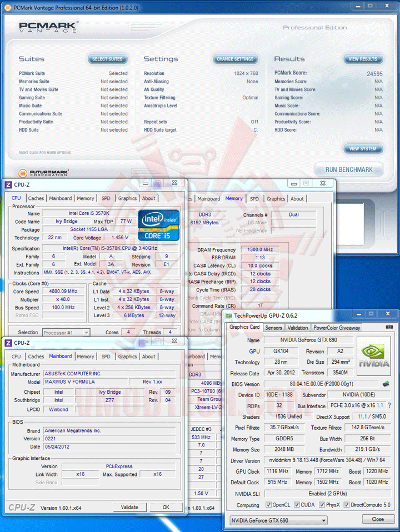400x532 pixels.
Task: Open About tab in the Memory CPU-Z window
Action: tap(297, 199)
